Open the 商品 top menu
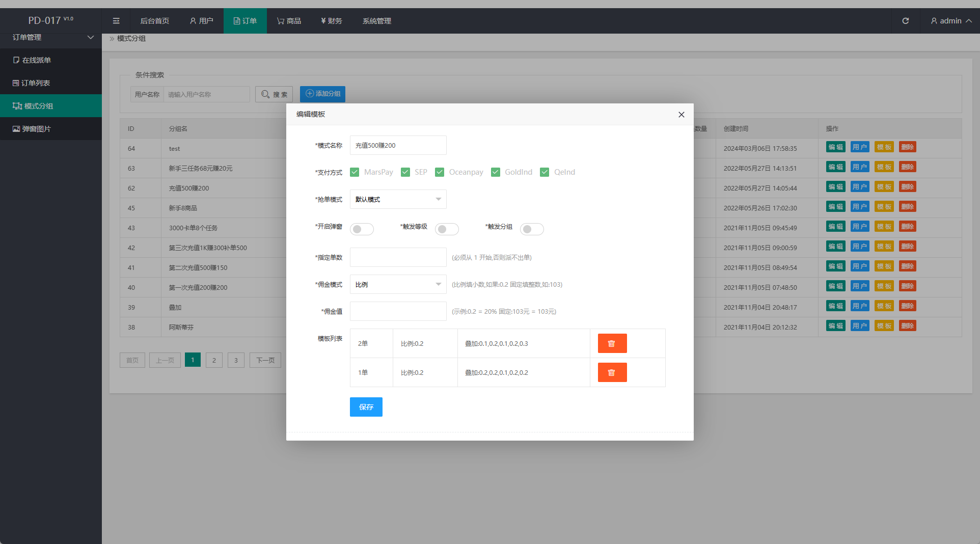Viewport: 980px width, 544px height. click(289, 21)
